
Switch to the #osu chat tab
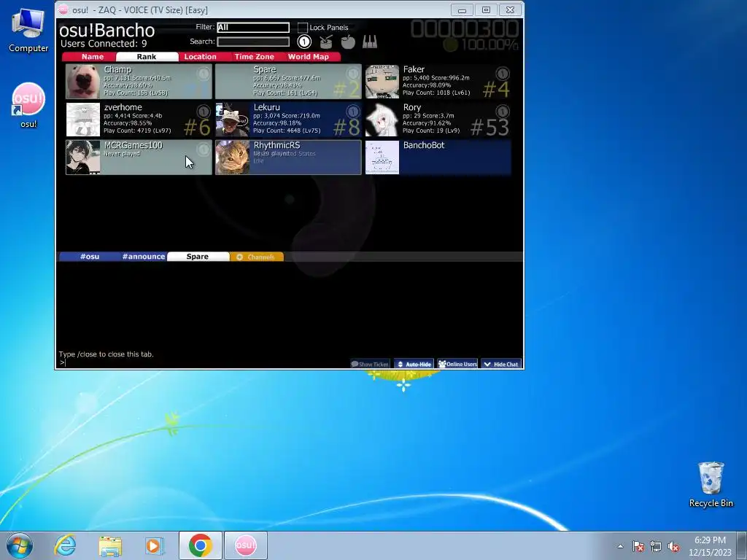click(x=90, y=257)
